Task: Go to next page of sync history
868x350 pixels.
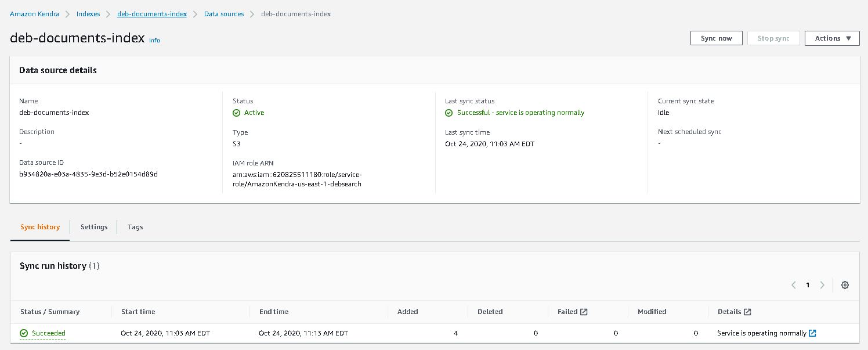Action: (822, 285)
